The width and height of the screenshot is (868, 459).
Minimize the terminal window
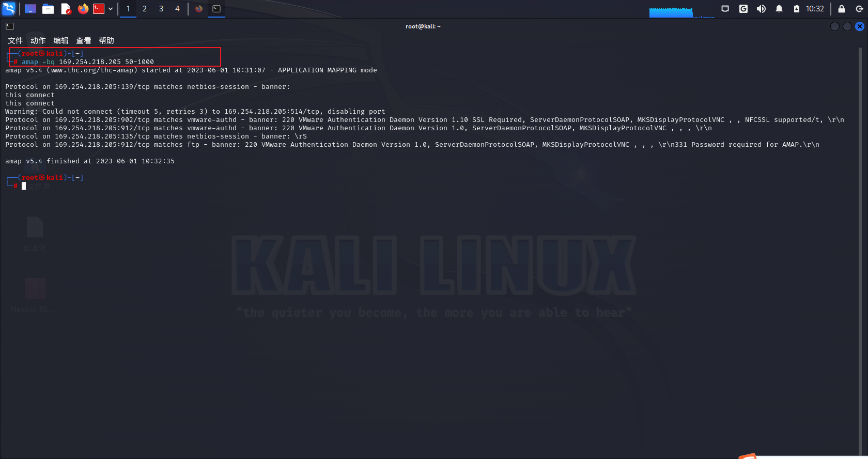tap(835, 26)
